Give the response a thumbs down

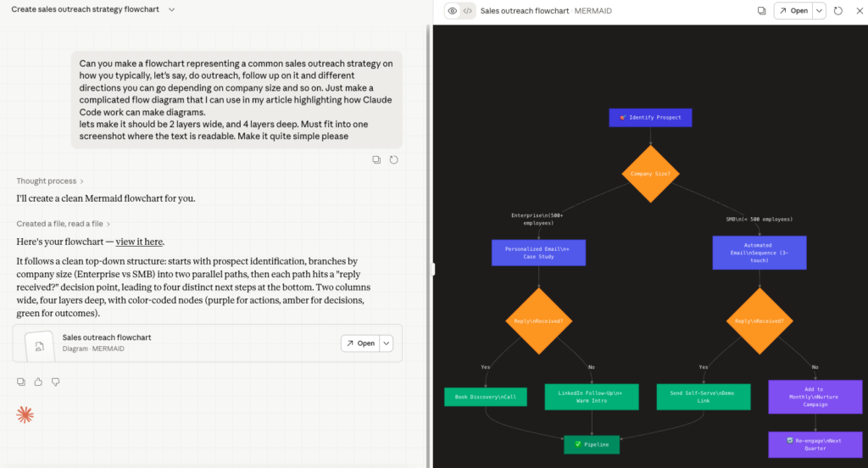point(55,382)
